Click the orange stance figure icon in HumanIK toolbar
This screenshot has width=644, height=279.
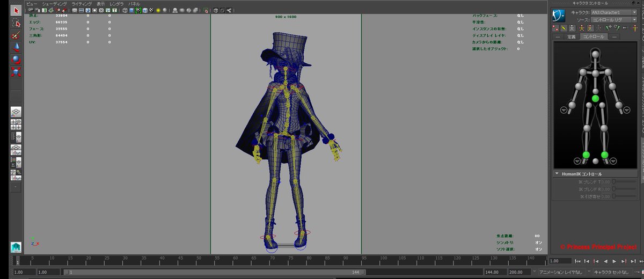click(582, 28)
